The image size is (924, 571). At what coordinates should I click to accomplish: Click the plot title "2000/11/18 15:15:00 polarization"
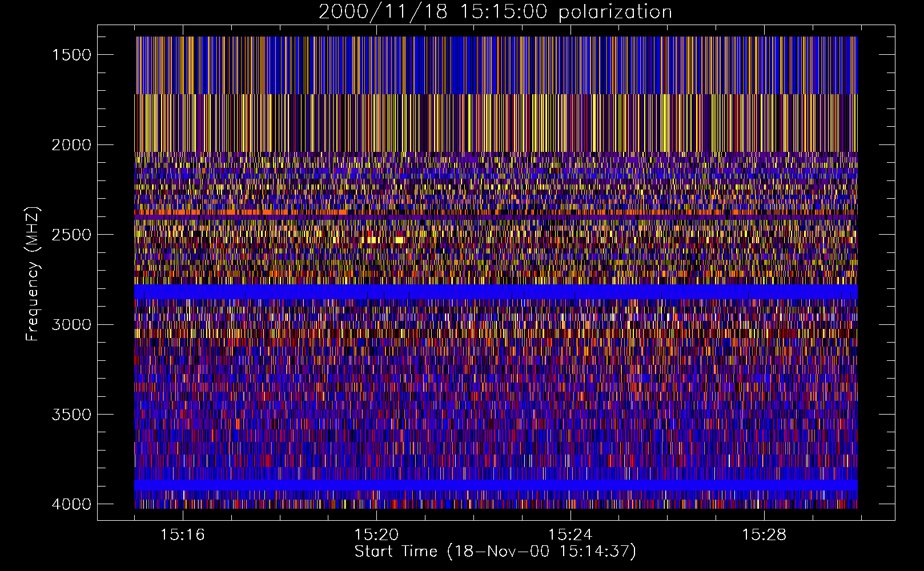tap(495, 12)
